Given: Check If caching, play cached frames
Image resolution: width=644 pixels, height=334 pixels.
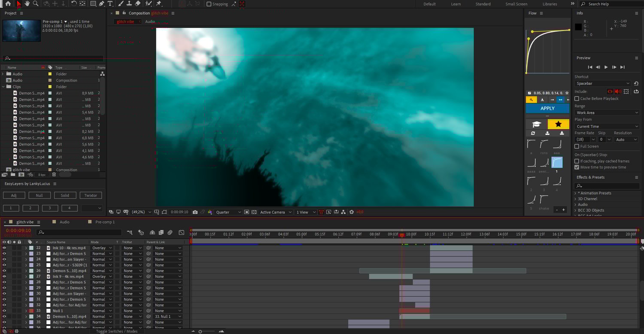Looking at the screenshot, I should coord(577,161).
